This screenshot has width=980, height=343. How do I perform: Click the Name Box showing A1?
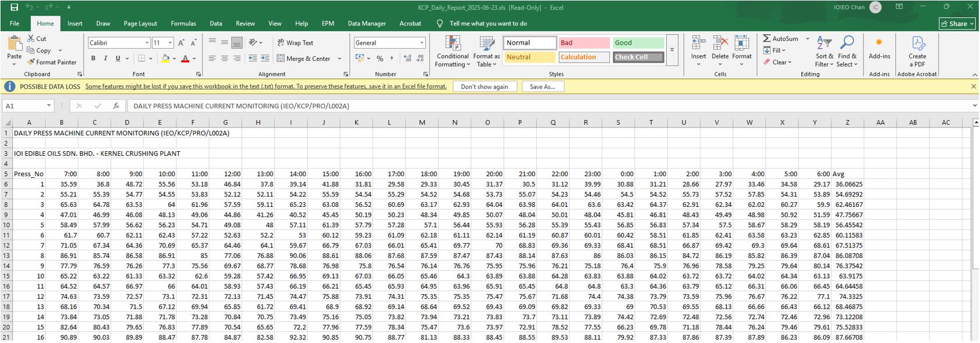click(23, 106)
